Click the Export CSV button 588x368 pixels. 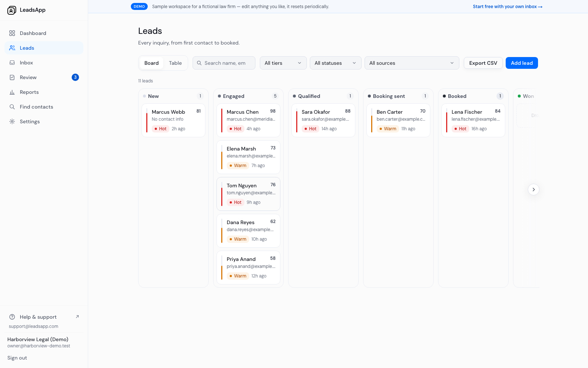(x=483, y=63)
